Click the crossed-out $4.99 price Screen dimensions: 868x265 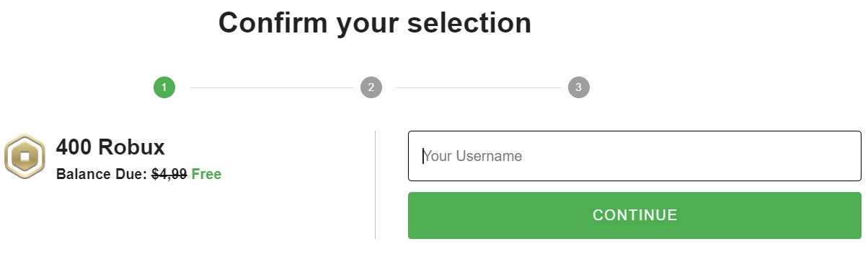(169, 174)
